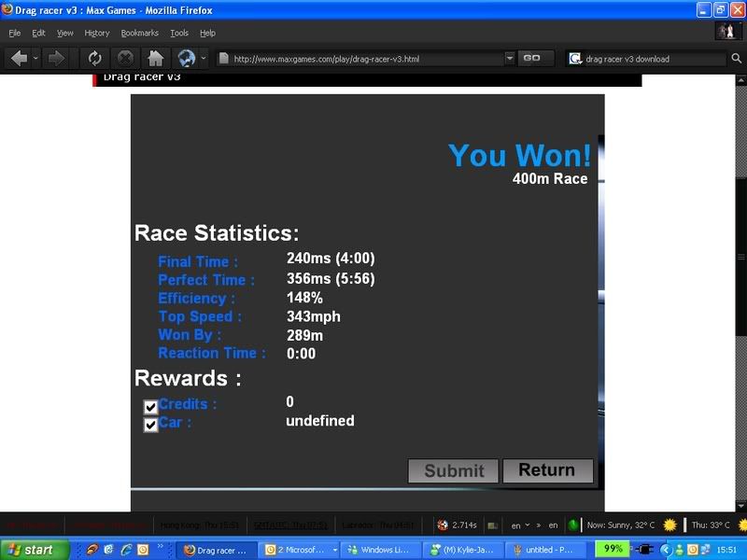This screenshot has width=747, height=560.
Task: Expand the address bar history dropdown
Action: pos(509,59)
